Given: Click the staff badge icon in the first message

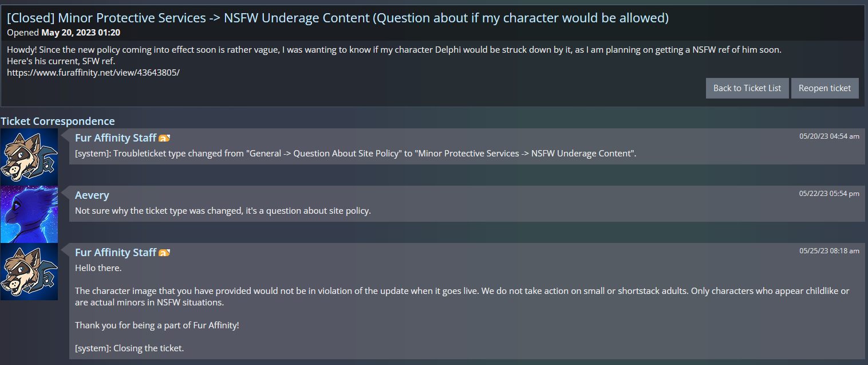Looking at the screenshot, I should (x=164, y=139).
